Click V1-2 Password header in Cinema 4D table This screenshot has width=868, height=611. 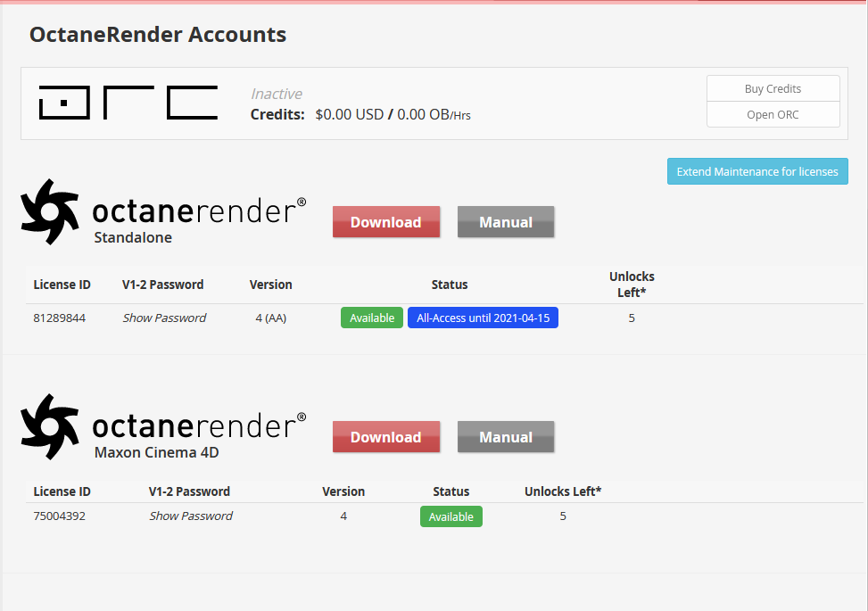point(189,491)
